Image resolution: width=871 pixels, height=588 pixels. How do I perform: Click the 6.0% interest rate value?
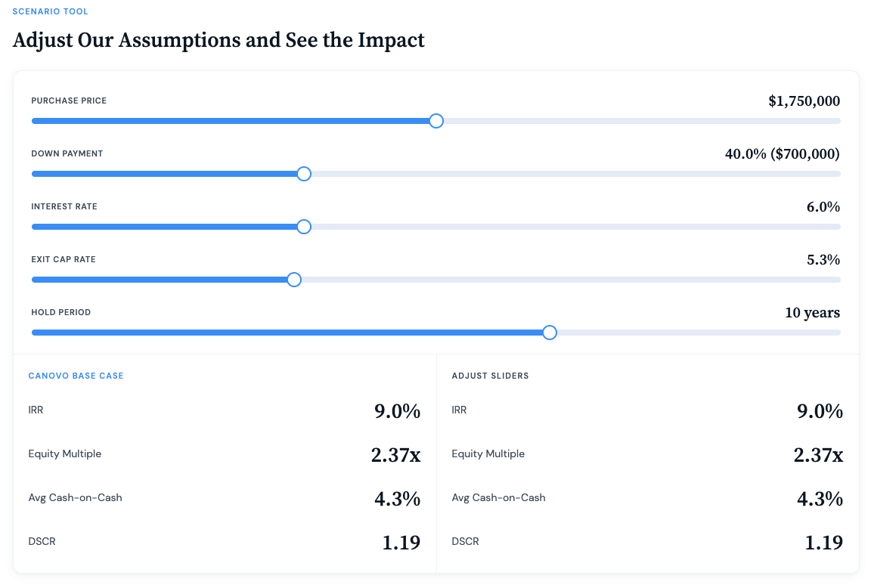tap(823, 207)
